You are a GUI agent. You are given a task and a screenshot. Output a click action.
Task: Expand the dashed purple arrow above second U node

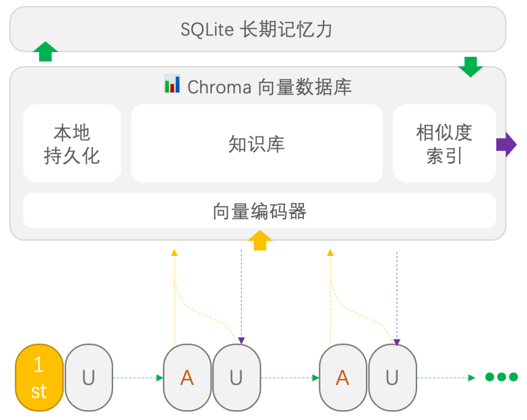coord(242,293)
